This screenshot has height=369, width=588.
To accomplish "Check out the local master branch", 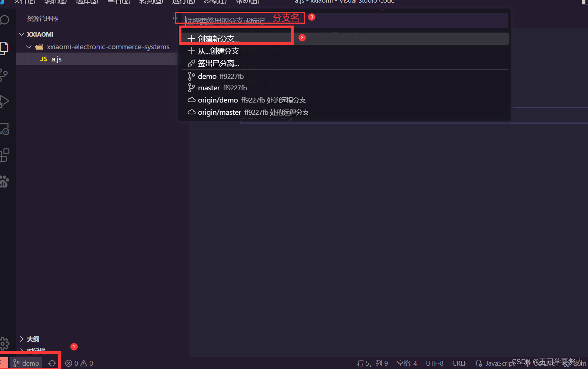I will click(345, 88).
